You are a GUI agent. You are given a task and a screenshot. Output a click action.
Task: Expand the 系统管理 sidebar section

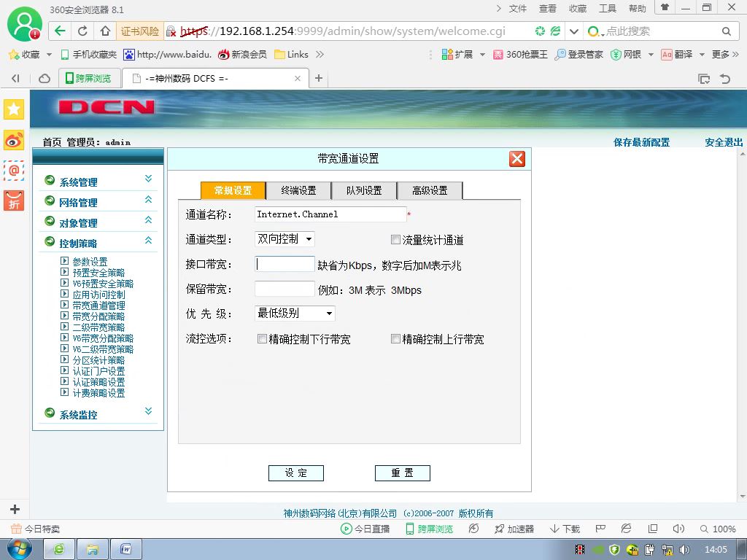point(98,182)
